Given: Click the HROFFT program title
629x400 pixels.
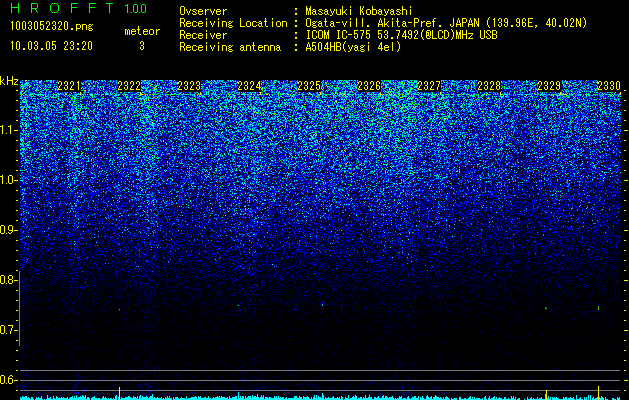Looking at the screenshot, I should (x=62, y=9).
